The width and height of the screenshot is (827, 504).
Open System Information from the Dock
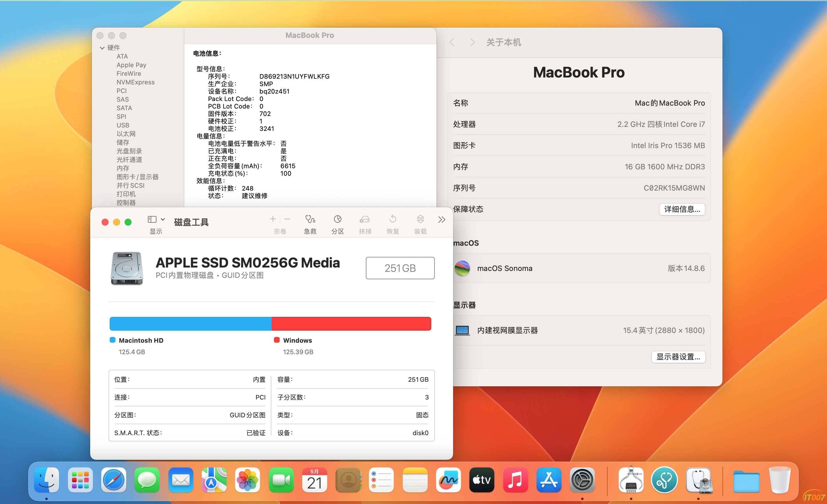[631, 480]
